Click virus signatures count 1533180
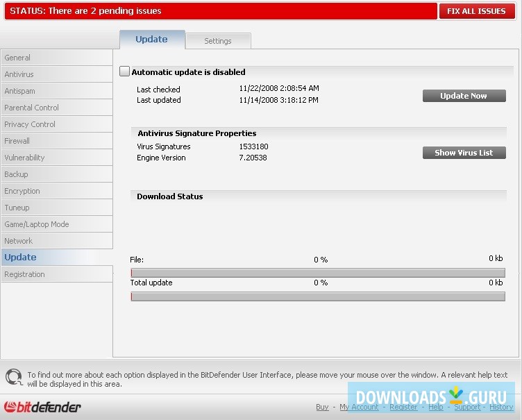This screenshot has width=522, height=420. coord(253,146)
